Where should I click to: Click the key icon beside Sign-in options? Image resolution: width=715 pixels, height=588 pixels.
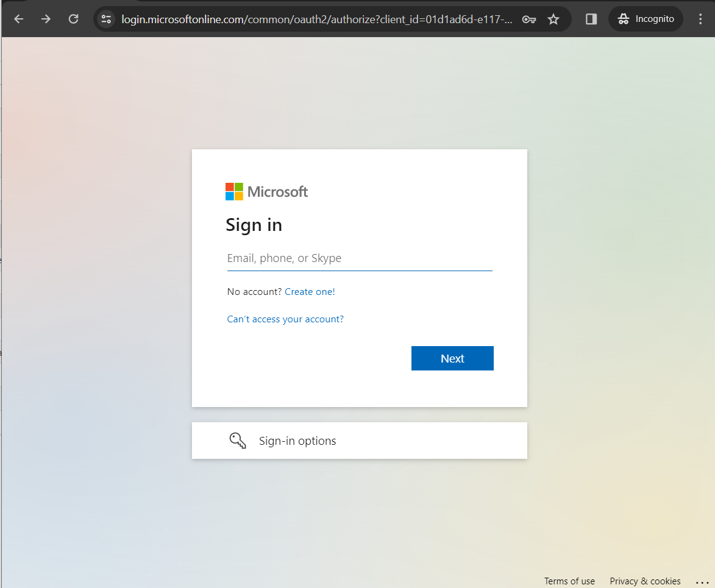[238, 441]
